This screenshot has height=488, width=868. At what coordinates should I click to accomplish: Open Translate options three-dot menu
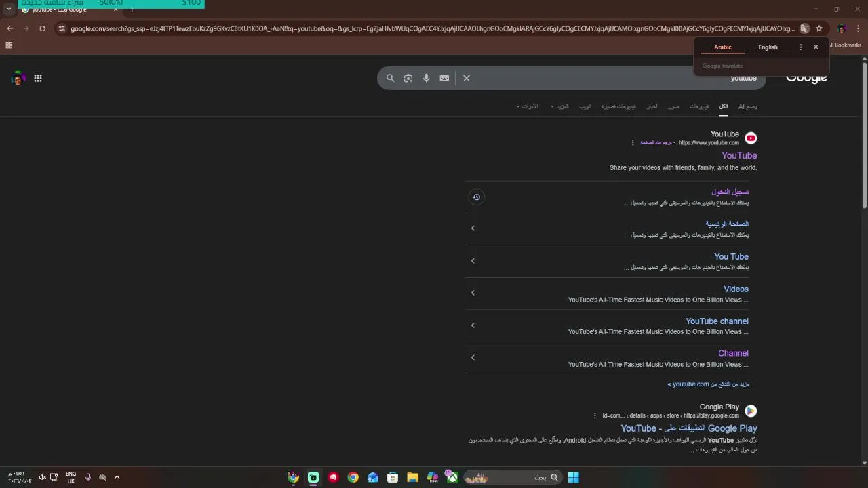[x=801, y=47]
